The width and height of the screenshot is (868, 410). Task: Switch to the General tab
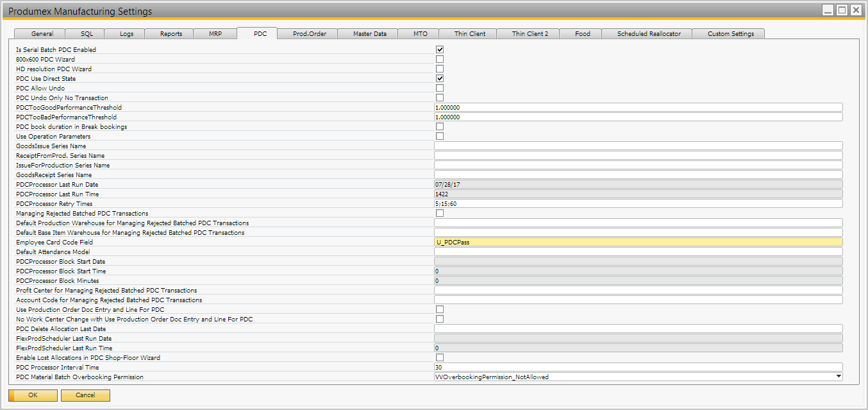pyautogui.click(x=42, y=34)
